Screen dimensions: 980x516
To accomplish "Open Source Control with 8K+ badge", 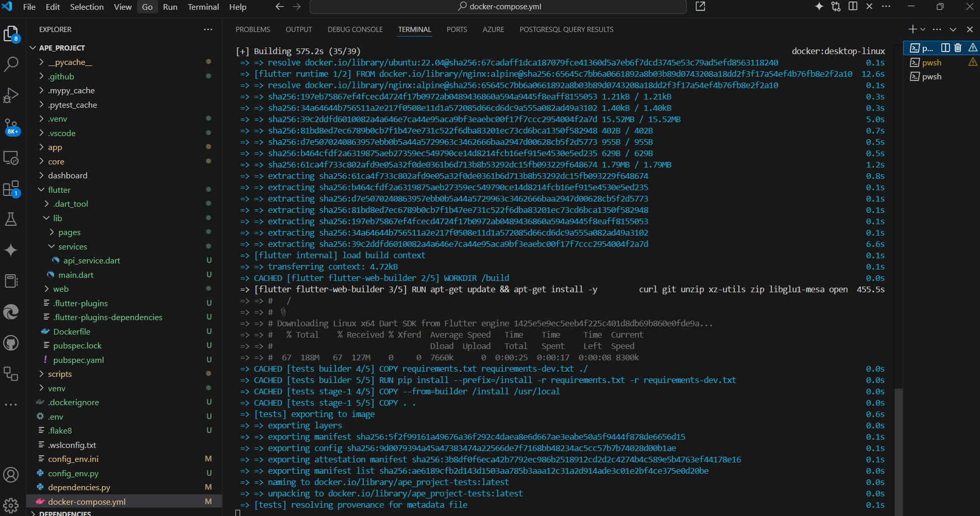I will click(11, 126).
